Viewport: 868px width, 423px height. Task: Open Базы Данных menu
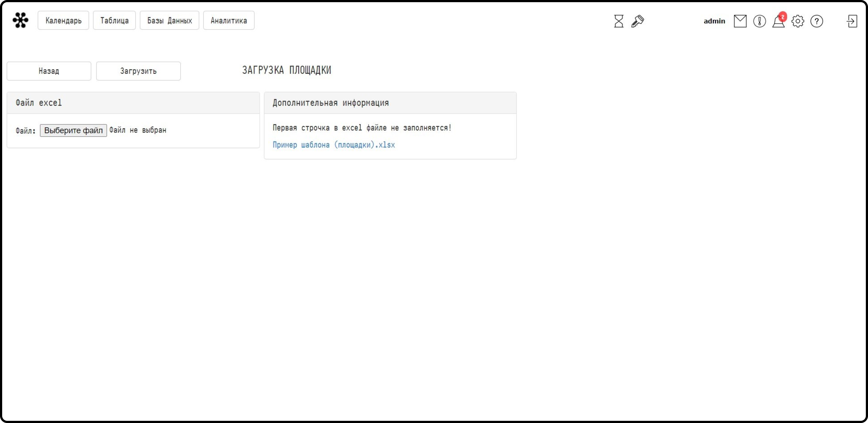(x=169, y=21)
